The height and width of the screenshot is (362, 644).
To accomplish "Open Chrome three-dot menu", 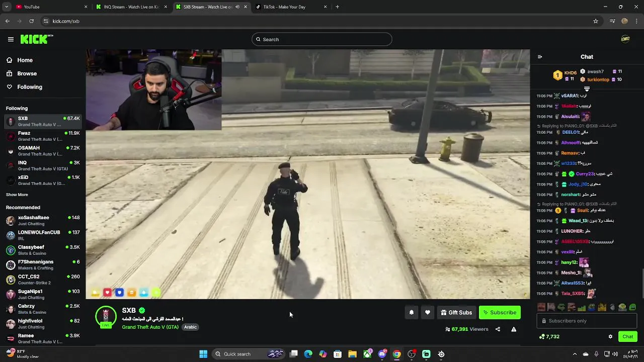I will [x=637, y=21].
